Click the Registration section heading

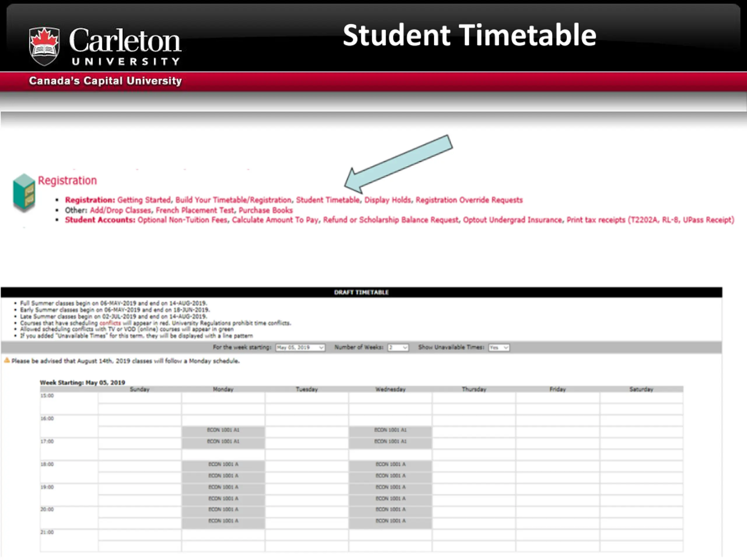(x=67, y=181)
